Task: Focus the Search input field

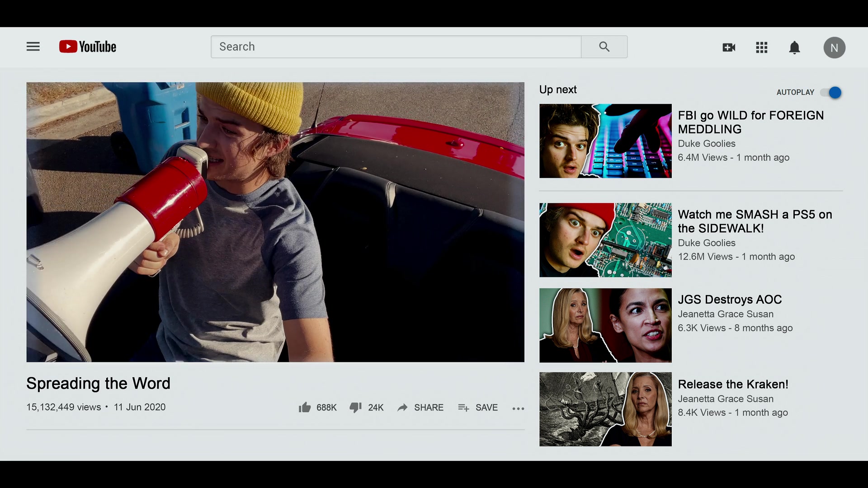Action: [396, 47]
